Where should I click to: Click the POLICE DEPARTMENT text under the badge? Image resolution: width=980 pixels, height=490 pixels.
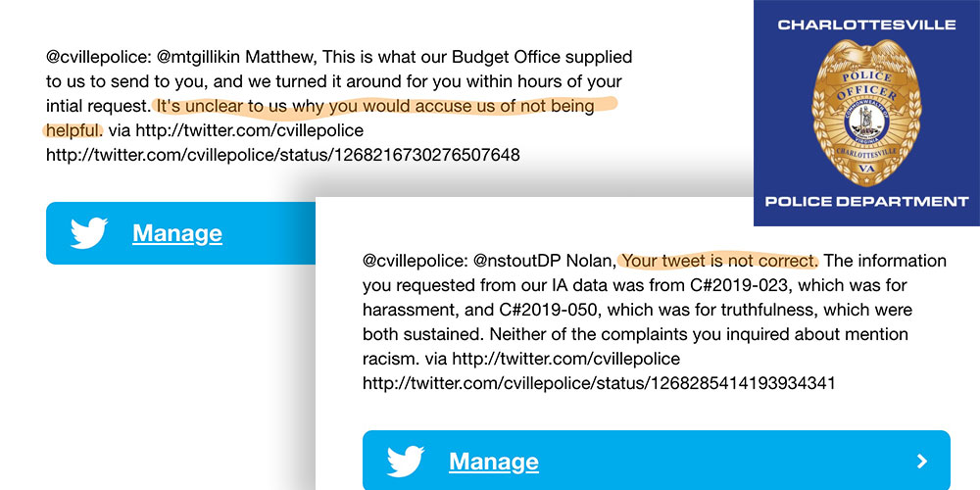tap(866, 201)
